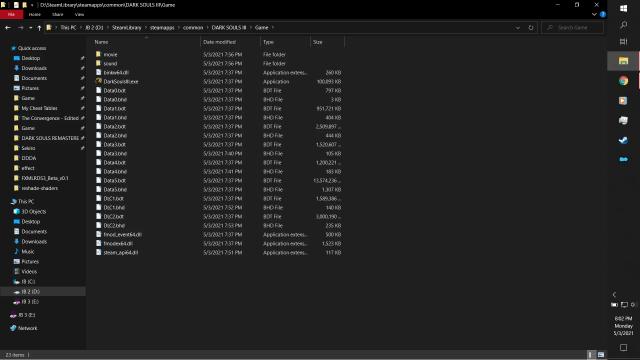Image resolution: width=640 pixels, height=360 pixels.
Task: Open Google Chrome from taskbar
Action: [x=623, y=81]
